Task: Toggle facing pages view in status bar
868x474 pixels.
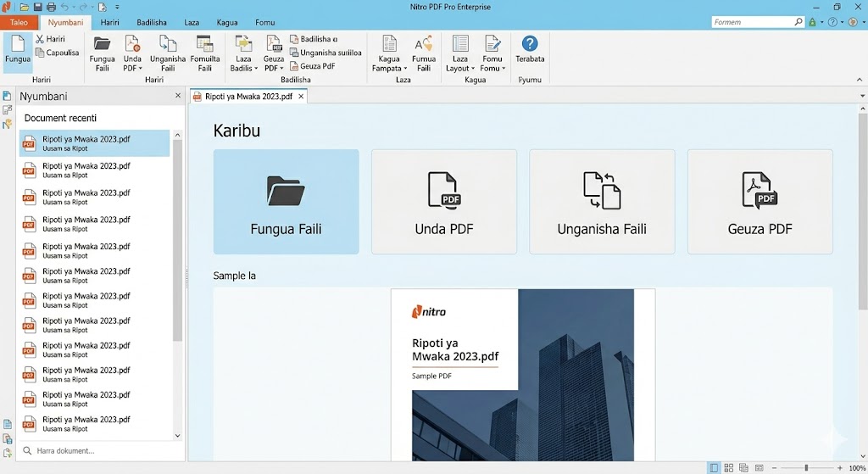Action: [743, 468]
